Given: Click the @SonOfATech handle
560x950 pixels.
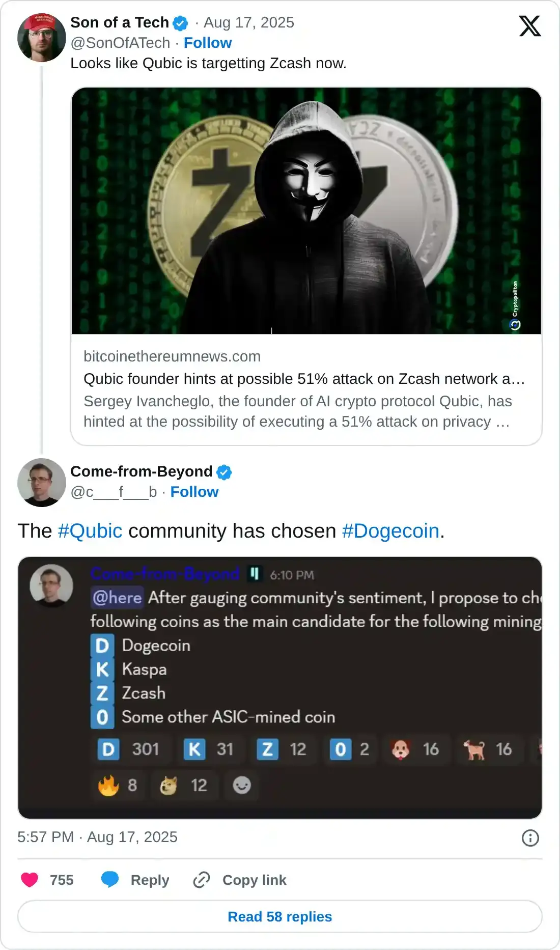Looking at the screenshot, I should (x=120, y=43).
